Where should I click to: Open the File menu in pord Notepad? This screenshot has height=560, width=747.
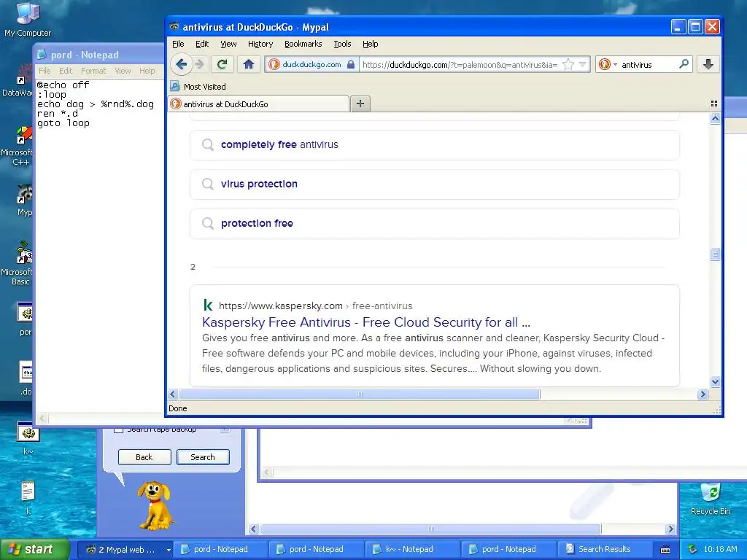[x=44, y=71]
